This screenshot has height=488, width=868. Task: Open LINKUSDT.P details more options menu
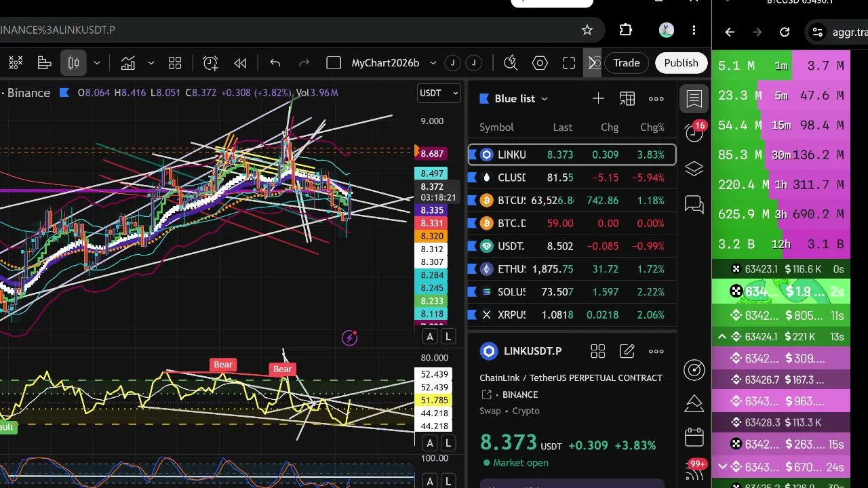[656, 351]
